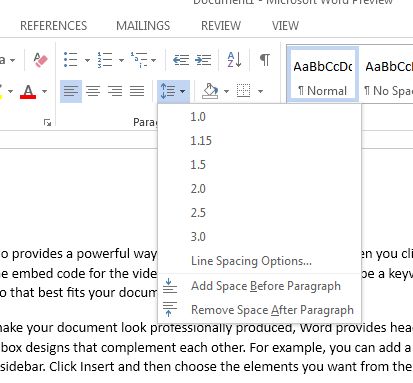Click Add Space Before Paragraph
Image resolution: width=413 pixels, height=383 pixels.
pyautogui.click(x=260, y=286)
